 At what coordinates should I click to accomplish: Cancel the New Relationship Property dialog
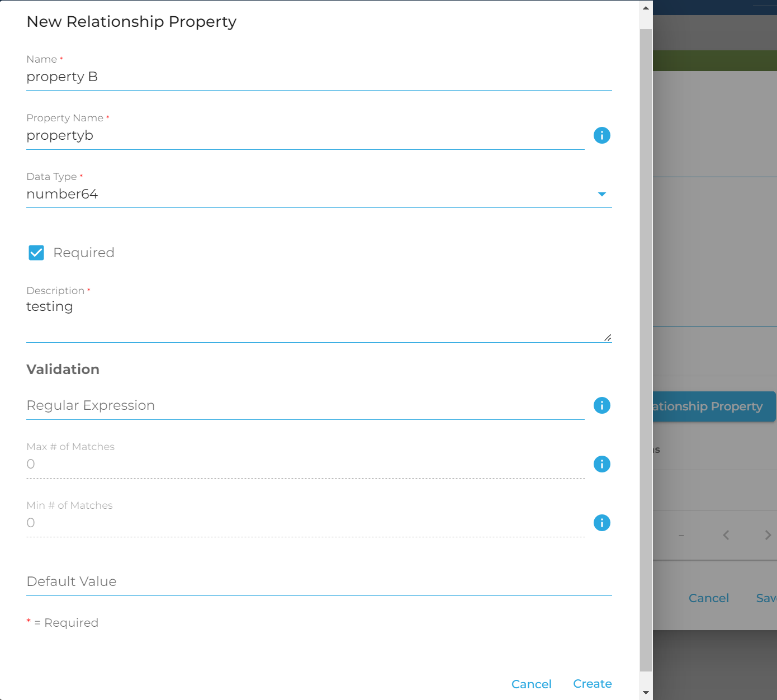click(531, 684)
